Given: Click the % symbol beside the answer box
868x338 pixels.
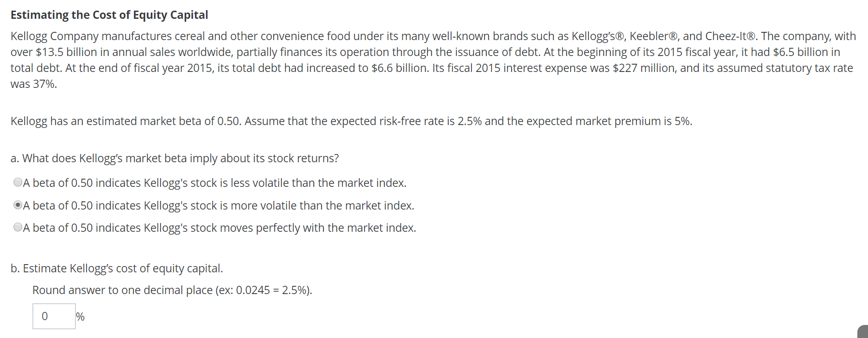Looking at the screenshot, I should [x=80, y=316].
